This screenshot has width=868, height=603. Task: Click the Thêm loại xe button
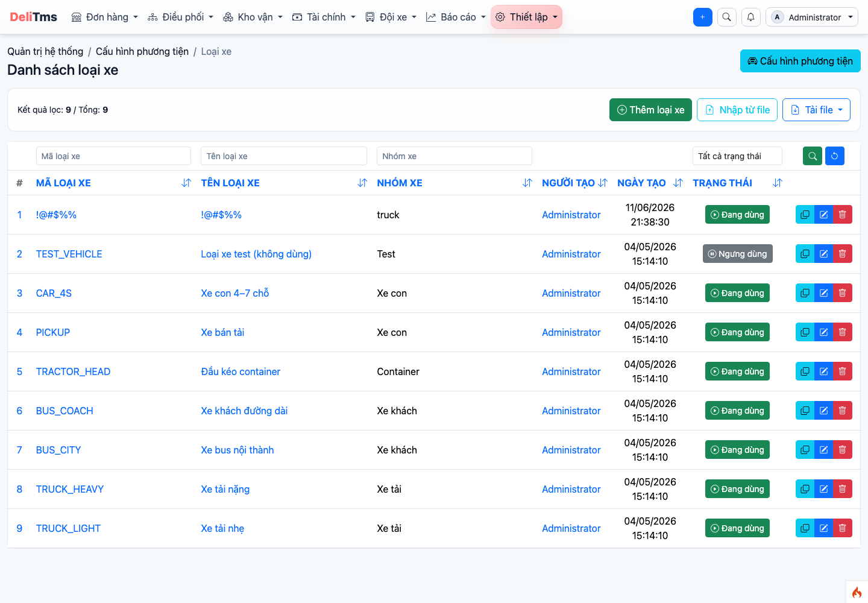point(650,110)
